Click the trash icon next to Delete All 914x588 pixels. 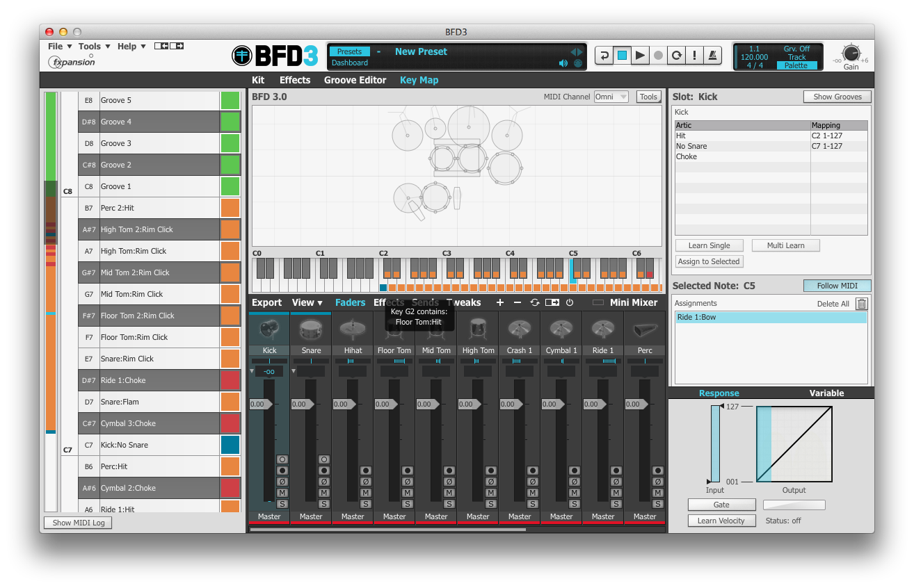pos(862,304)
